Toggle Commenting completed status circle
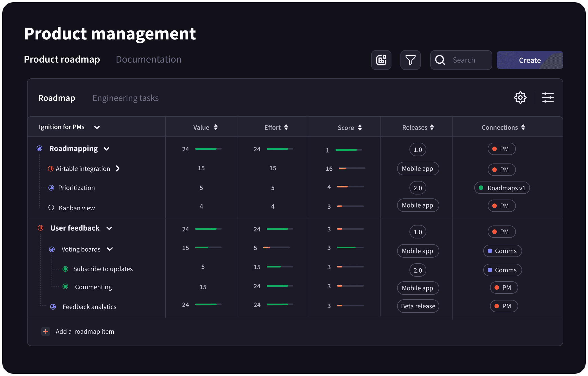Screen dimensions: 588x376 [65, 287]
